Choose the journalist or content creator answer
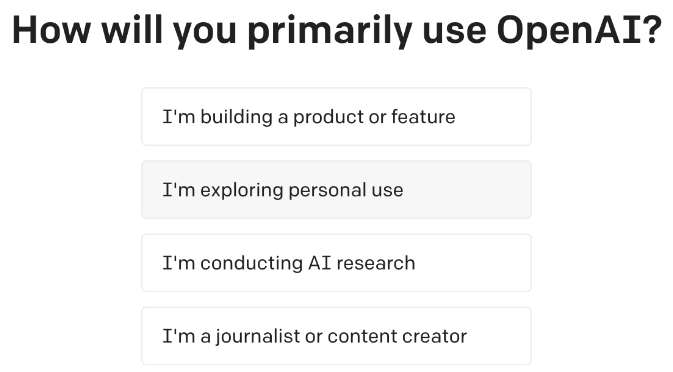Image resolution: width=673 pixels, height=372 pixels. [336, 336]
